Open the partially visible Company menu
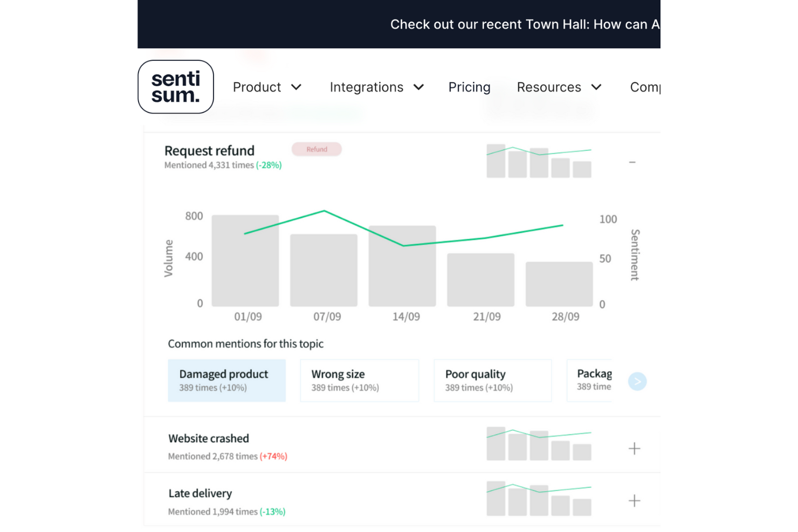Screen dimensions: 798x532 pos(645,87)
